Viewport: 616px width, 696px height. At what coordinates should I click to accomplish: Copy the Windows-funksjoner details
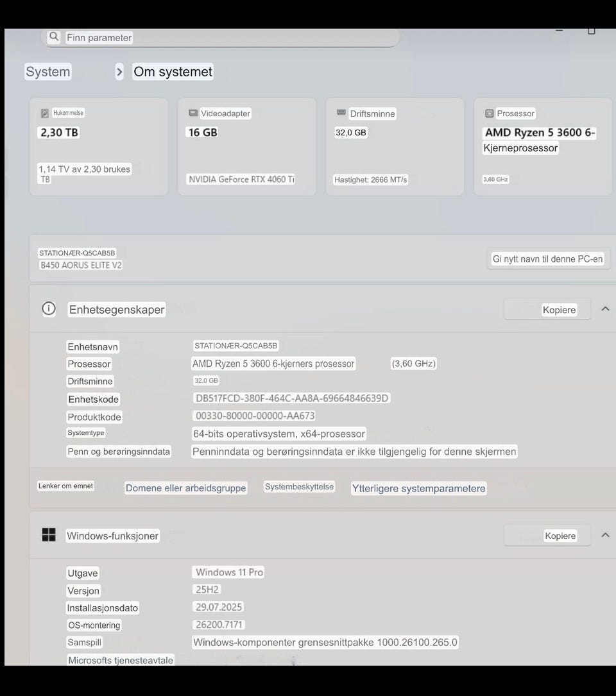point(547,536)
